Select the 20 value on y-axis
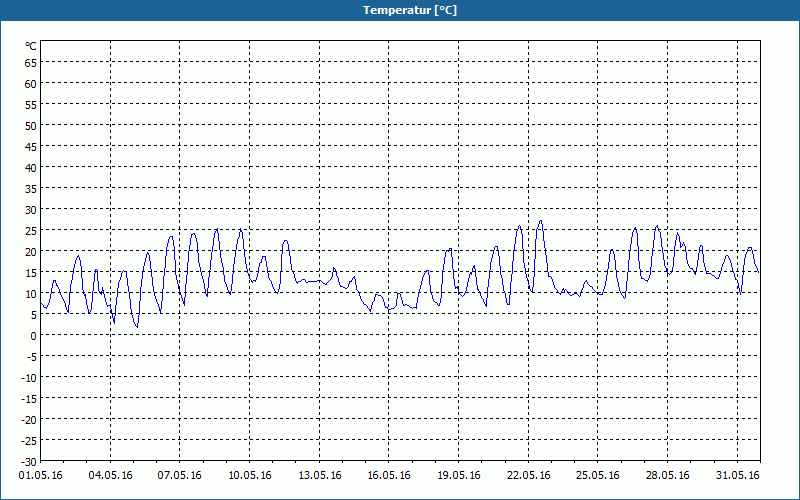Image resolution: width=800 pixels, height=500 pixels. click(31, 252)
